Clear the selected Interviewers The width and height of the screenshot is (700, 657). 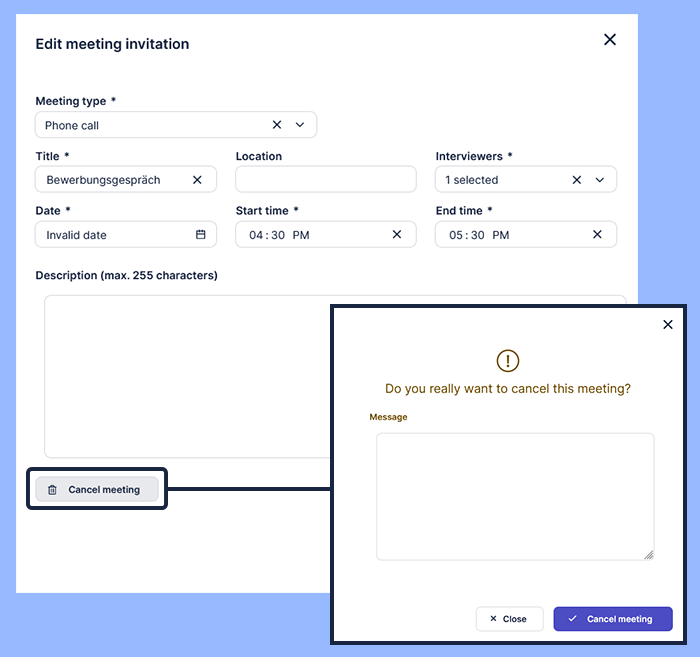click(x=577, y=180)
